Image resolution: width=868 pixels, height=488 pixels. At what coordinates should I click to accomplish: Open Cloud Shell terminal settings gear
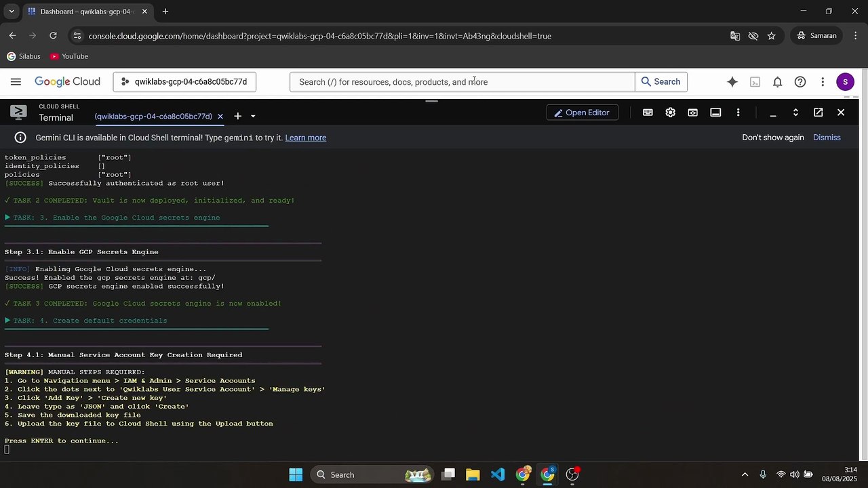[670, 113]
